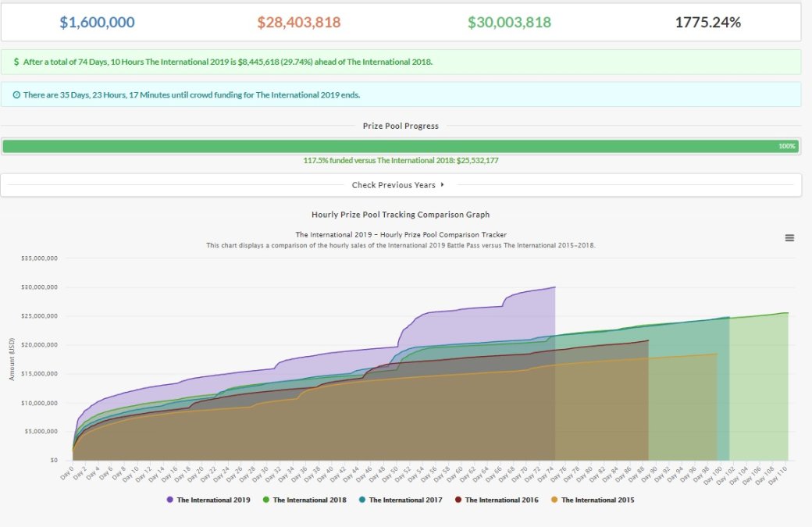Click the $25,000,000 y-axis label

click(39, 316)
